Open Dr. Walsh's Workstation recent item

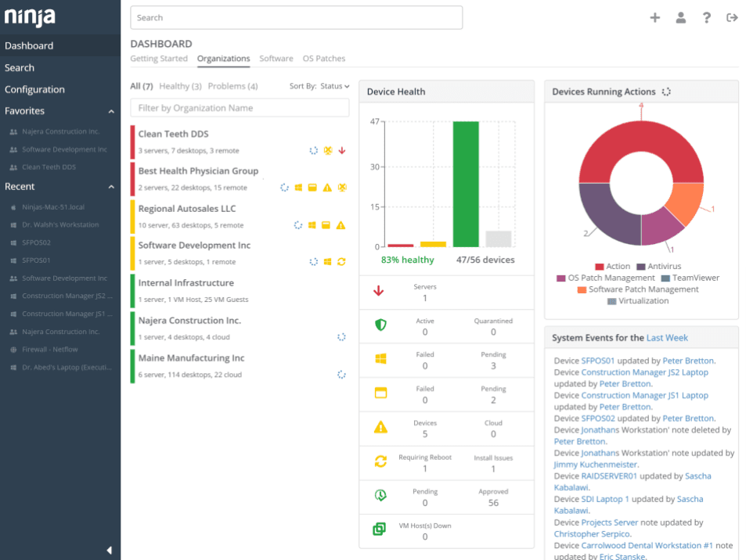(x=60, y=224)
